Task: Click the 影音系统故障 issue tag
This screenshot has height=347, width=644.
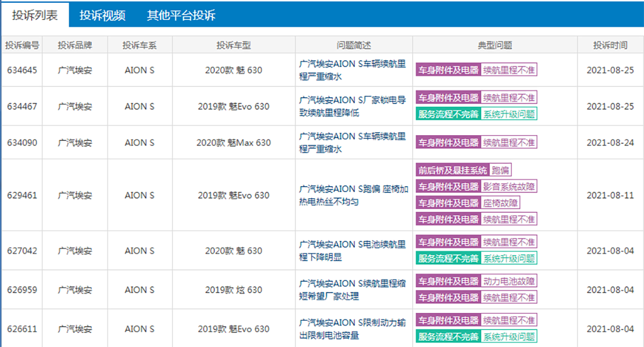Action: [509, 186]
